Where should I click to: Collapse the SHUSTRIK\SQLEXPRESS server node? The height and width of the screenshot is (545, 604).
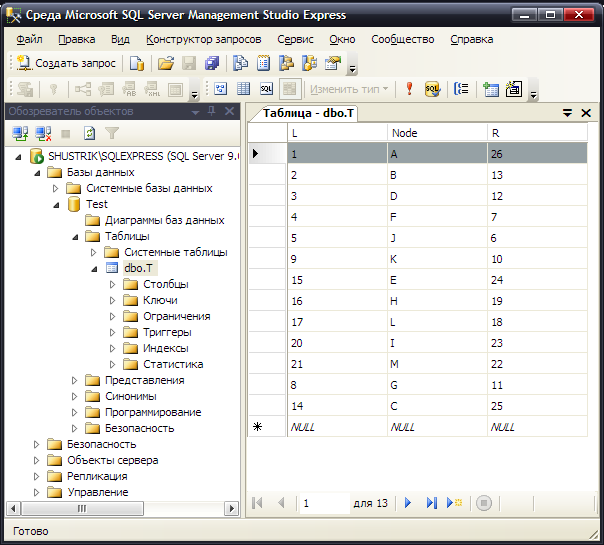coord(18,157)
